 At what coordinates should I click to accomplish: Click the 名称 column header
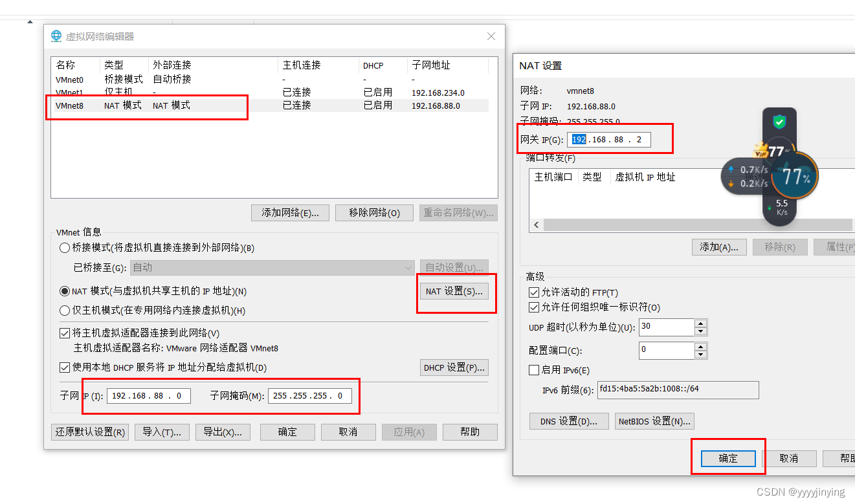(76, 65)
